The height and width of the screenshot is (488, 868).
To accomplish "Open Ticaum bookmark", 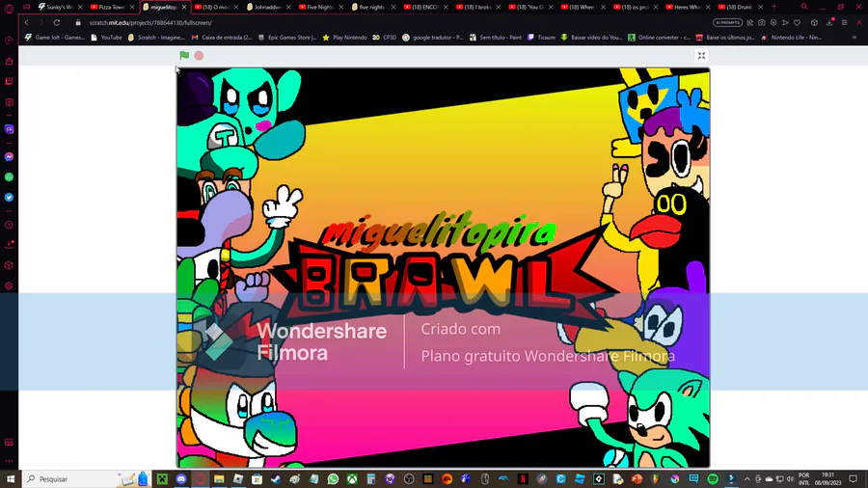I will (x=541, y=38).
